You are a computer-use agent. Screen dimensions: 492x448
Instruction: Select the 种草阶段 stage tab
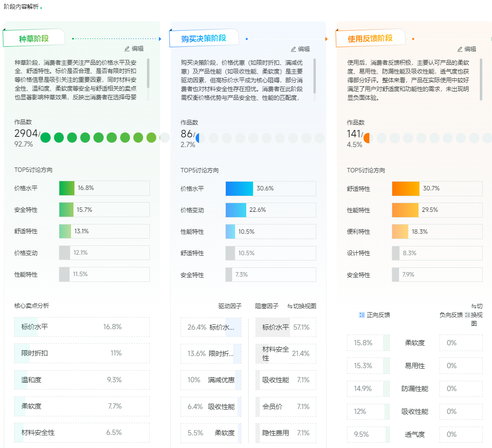click(34, 39)
